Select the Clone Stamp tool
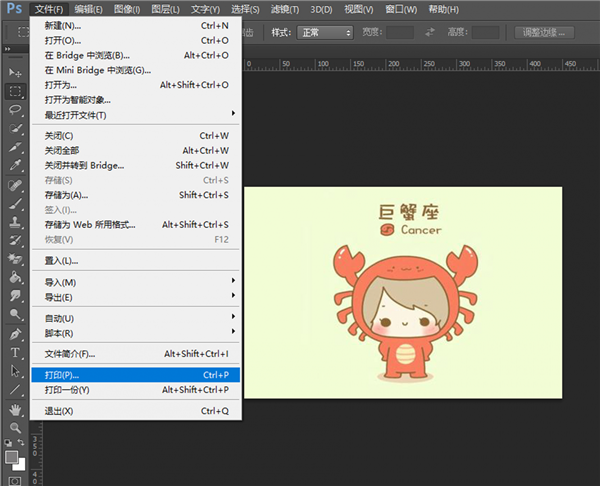 pyautogui.click(x=16, y=222)
